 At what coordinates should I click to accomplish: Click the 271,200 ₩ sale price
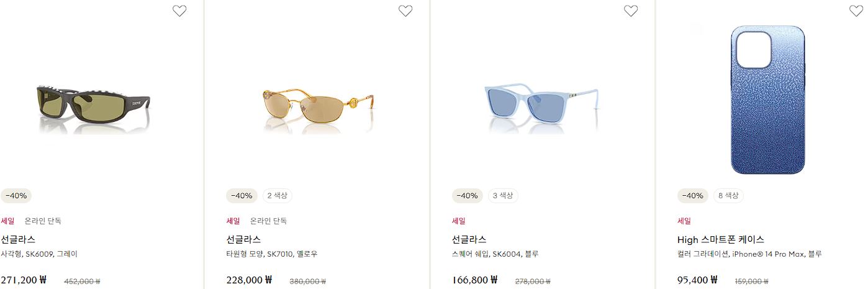tap(24, 280)
